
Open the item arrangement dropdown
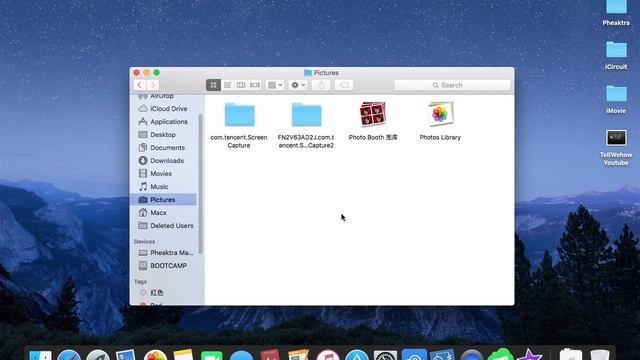point(275,85)
